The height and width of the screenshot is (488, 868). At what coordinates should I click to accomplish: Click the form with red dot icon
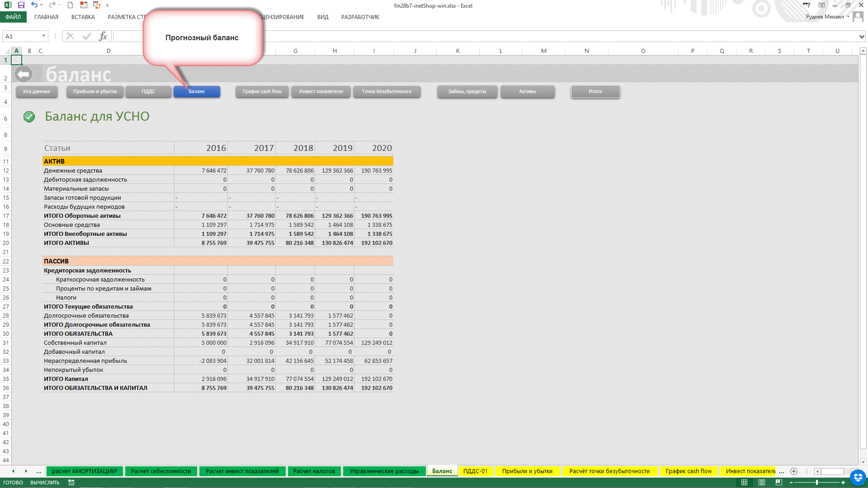click(x=83, y=5)
